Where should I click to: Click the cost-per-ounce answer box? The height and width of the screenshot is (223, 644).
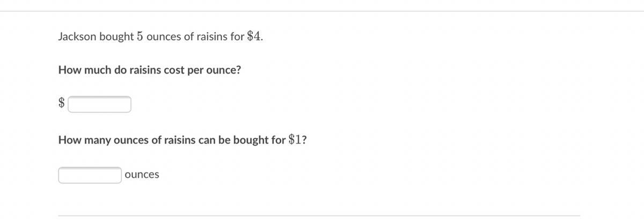pyautogui.click(x=99, y=104)
